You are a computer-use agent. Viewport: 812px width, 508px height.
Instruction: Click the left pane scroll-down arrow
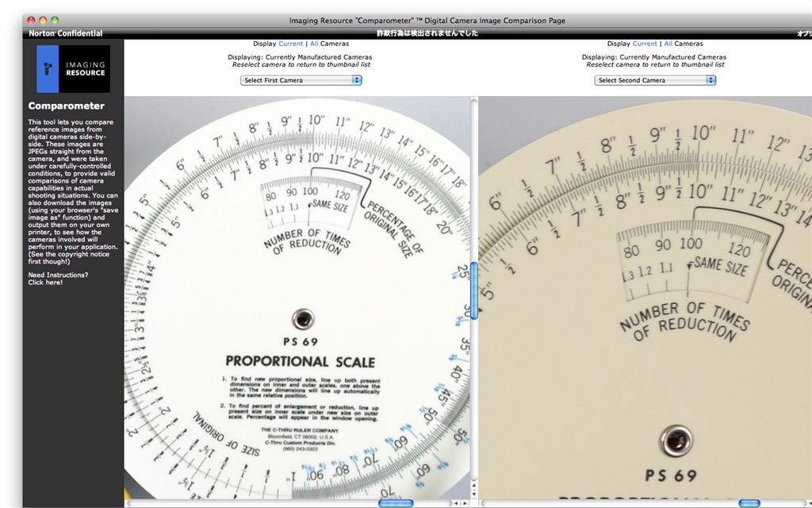tap(473, 494)
